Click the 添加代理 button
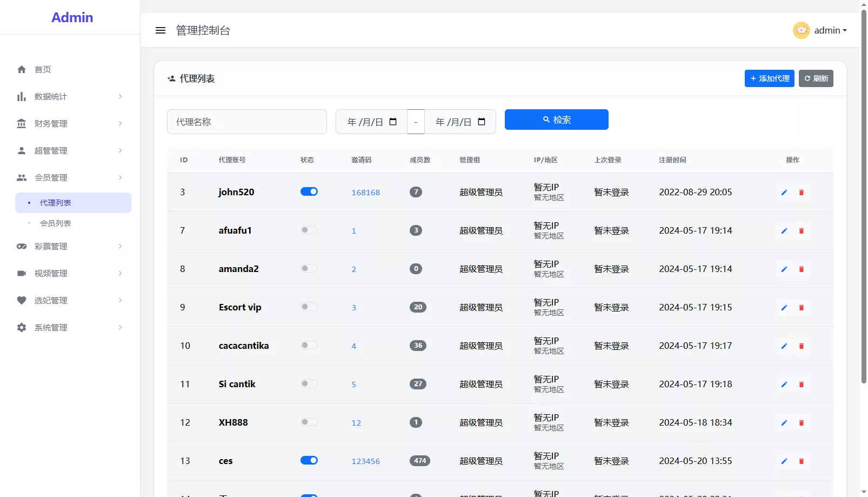This screenshot has height=497, width=868. point(769,78)
